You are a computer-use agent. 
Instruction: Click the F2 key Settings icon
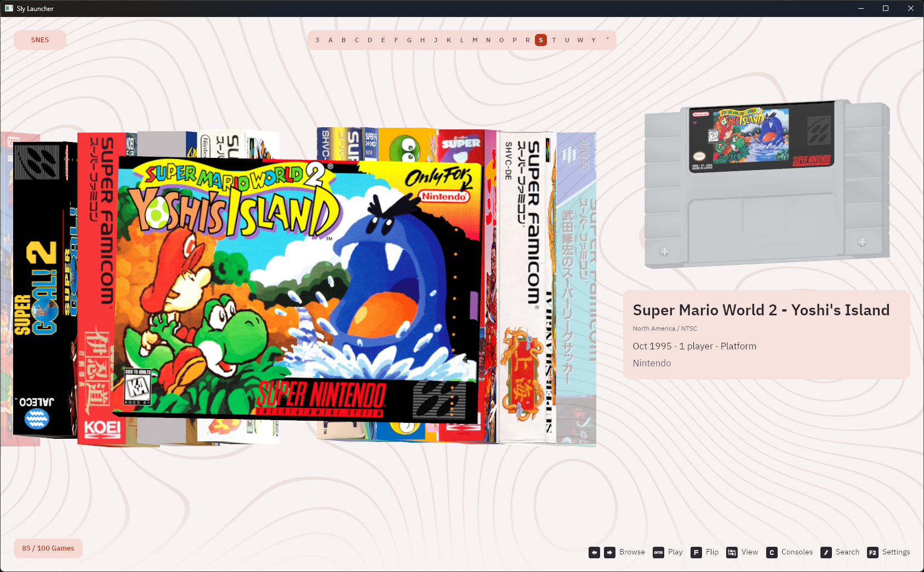872,552
